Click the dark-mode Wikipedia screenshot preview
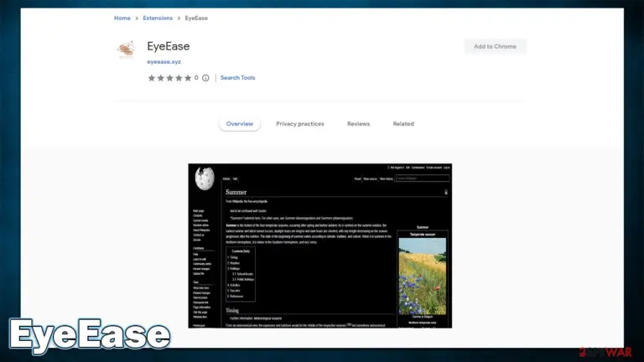644x362 pixels. 320,246
